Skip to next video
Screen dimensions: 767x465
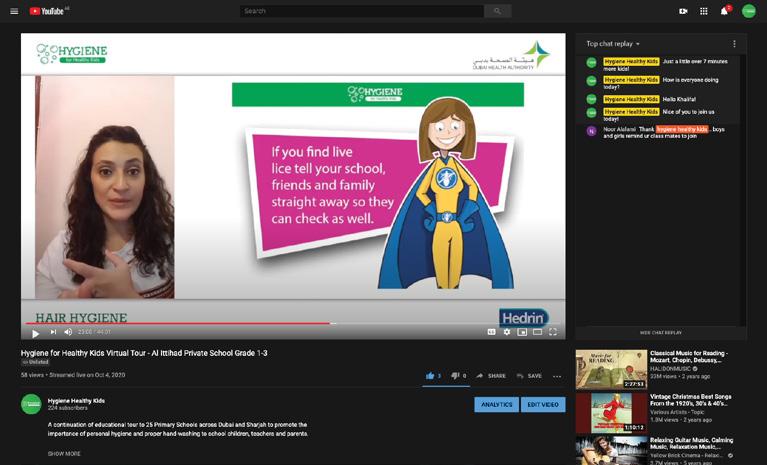tap(53, 332)
